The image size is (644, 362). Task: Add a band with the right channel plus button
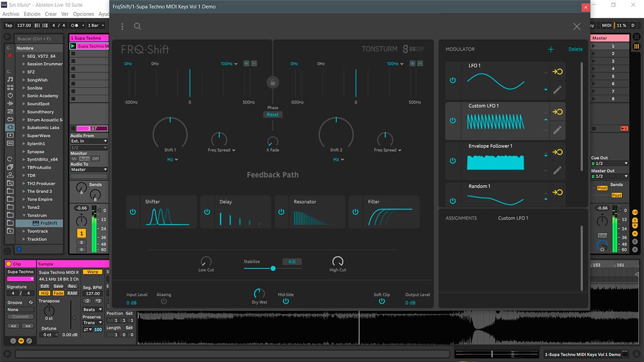coord(413,63)
